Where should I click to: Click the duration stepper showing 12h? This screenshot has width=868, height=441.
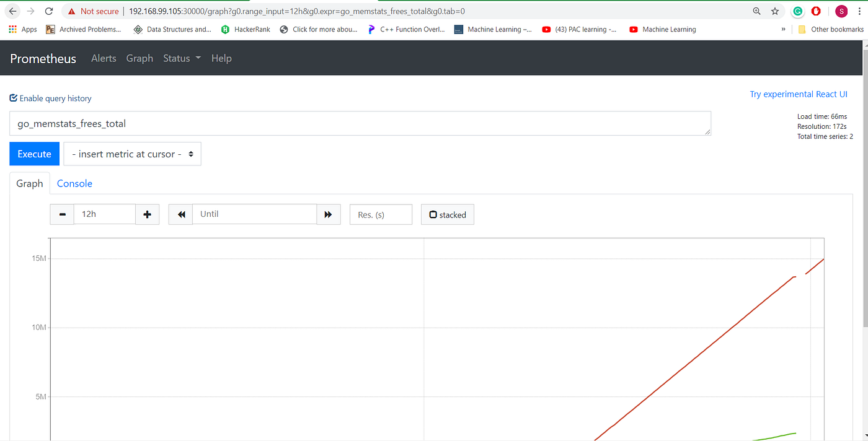click(x=104, y=214)
